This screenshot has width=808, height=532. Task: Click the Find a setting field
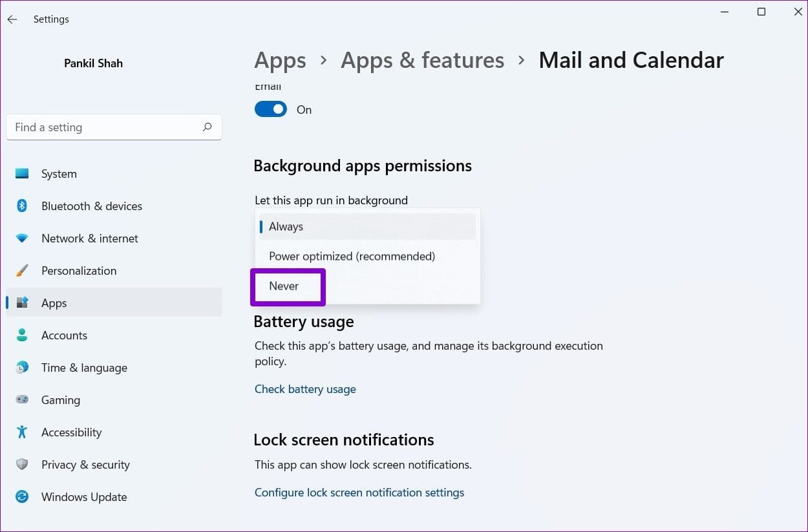point(114,127)
